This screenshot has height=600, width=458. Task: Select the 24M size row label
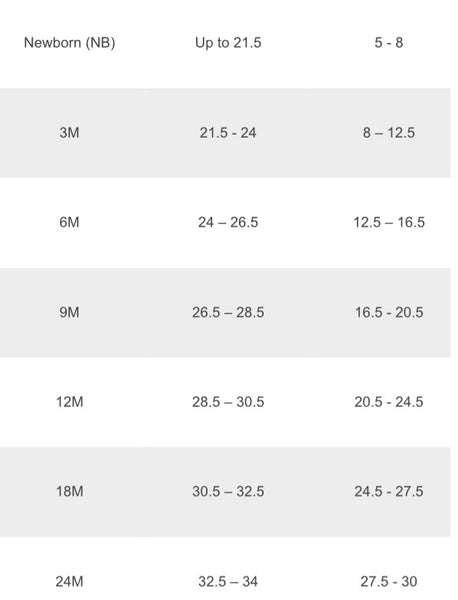tap(69, 582)
